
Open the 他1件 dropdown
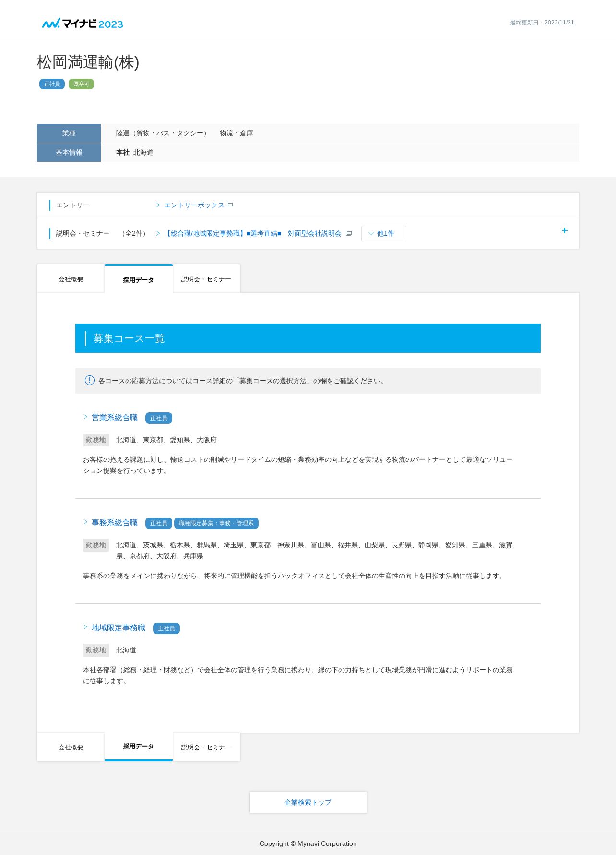coord(383,233)
